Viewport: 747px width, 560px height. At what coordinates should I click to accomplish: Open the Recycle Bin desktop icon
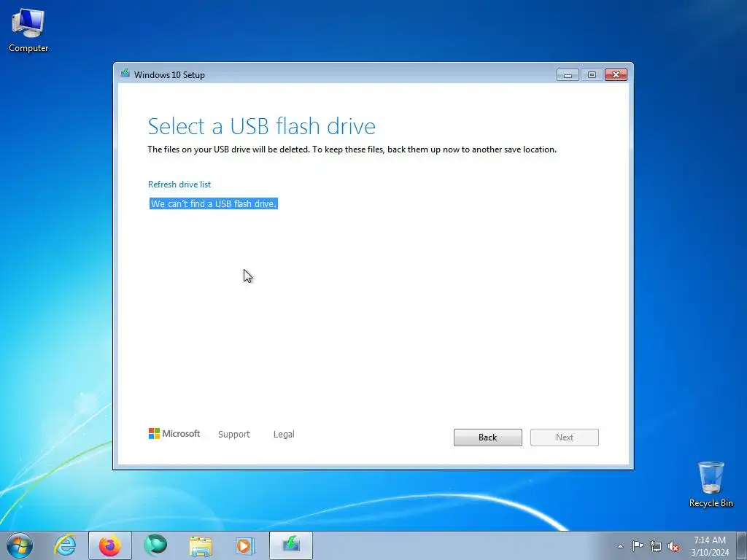click(711, 484)
